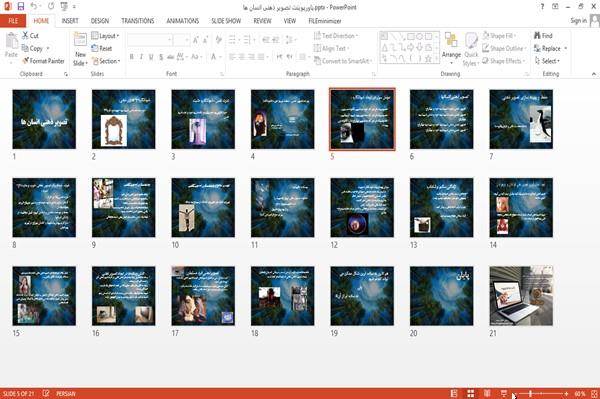Switch to the TRANSITIONS tab
Viewport: 600px width, 399px height.
tap(138, 21)
